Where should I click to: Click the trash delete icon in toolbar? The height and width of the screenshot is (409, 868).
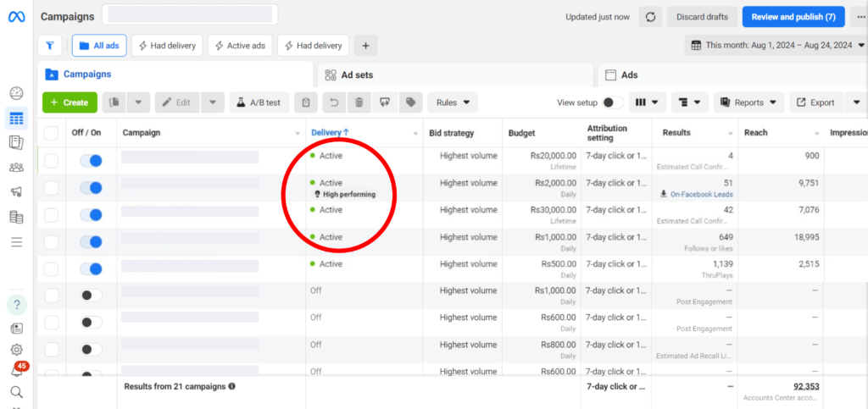click(x=359, y=102)
